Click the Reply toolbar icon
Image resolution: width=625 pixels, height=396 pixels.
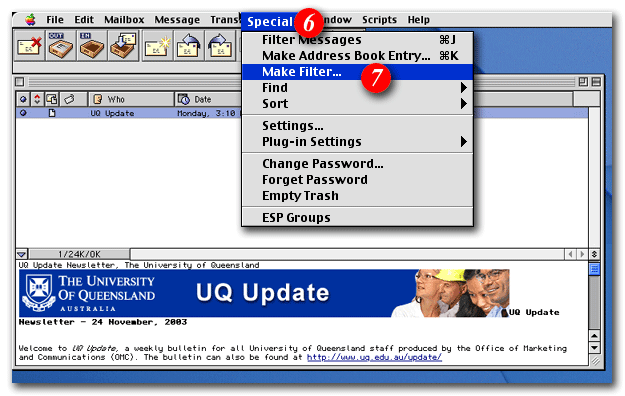189,46
